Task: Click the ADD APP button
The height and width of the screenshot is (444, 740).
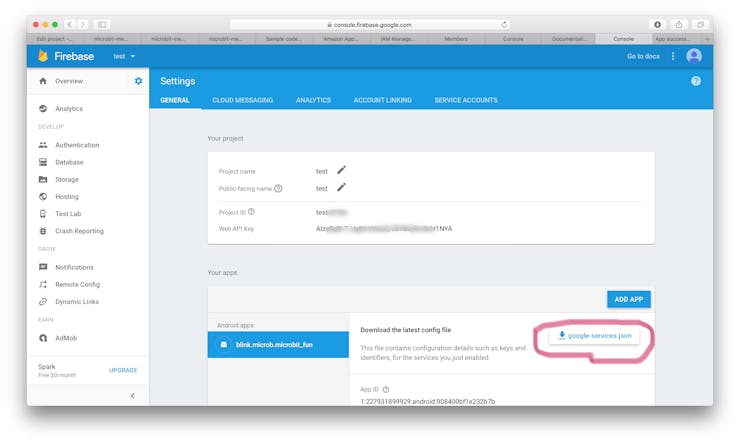Action: click(x=629, y=300)
